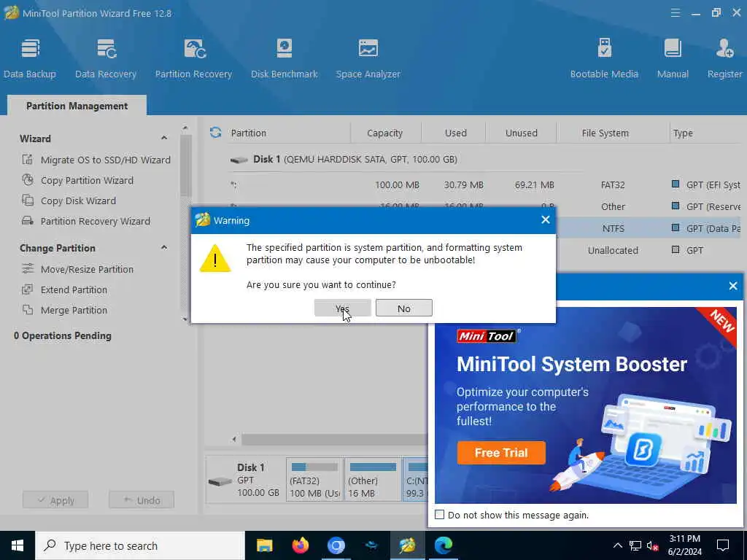Image resolution: width=747 pixels, height=560 pixels.
Task: Click the taskbar search box
Action: click(x=140, y=545)
